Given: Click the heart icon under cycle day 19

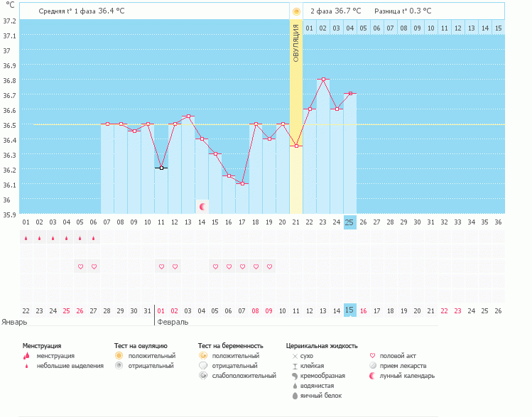Looking at the screenshot, I should [269, 266].
